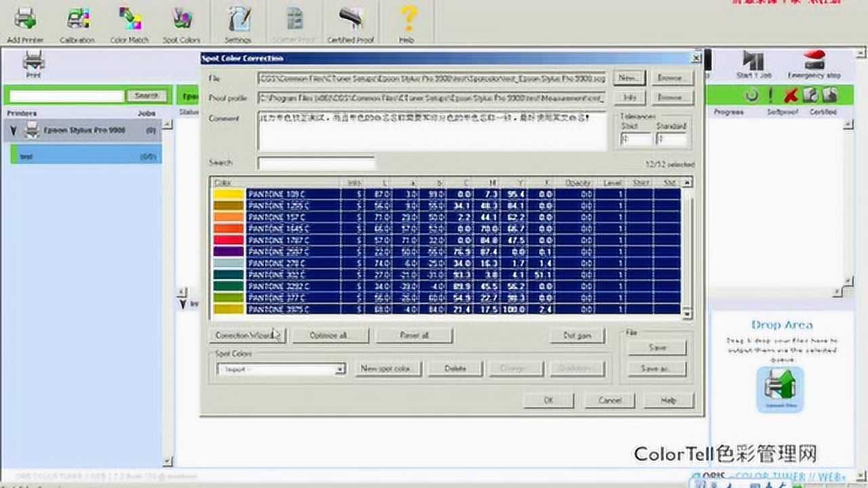Open the Color Match tool
The height and width of the screenshot is (488, 868).
[x=129, y=20]
